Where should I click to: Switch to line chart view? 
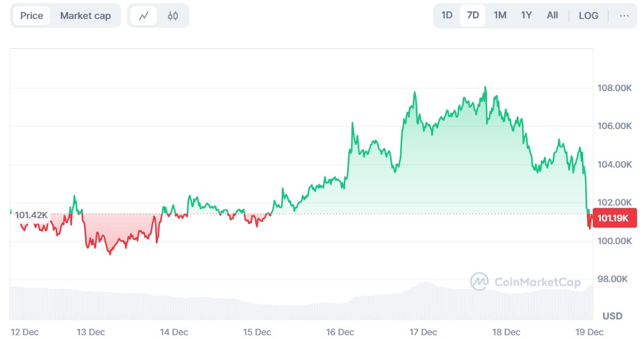click(x=144, y=16)
